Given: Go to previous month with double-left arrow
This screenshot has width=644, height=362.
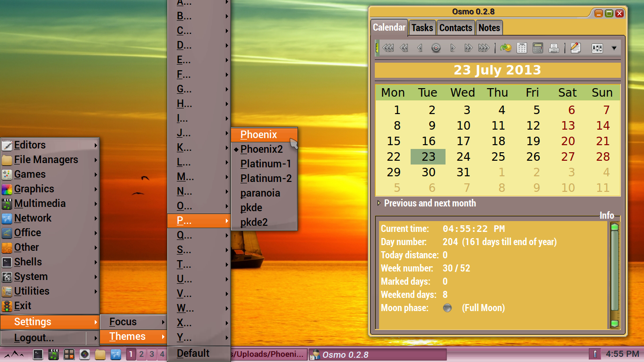Looking at the screenshot, I should pyautogui.click(x=404, y=48).
